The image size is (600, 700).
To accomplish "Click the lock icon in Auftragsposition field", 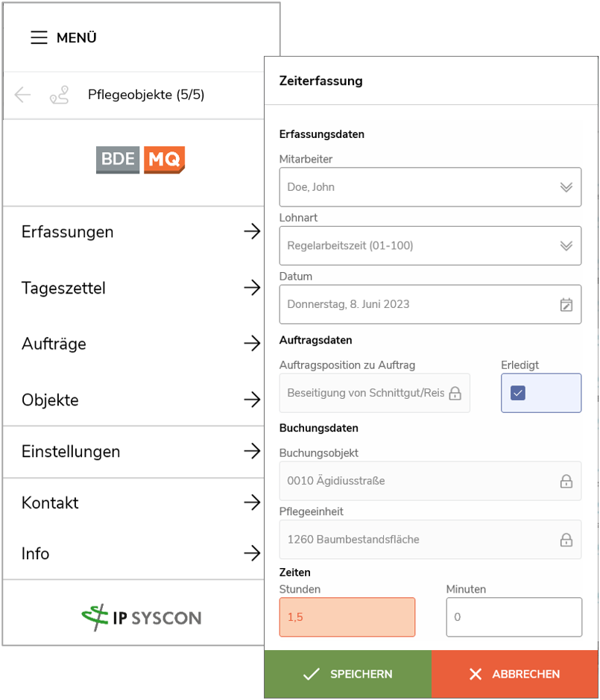I will pyautogui.click(x=455, y=393).
